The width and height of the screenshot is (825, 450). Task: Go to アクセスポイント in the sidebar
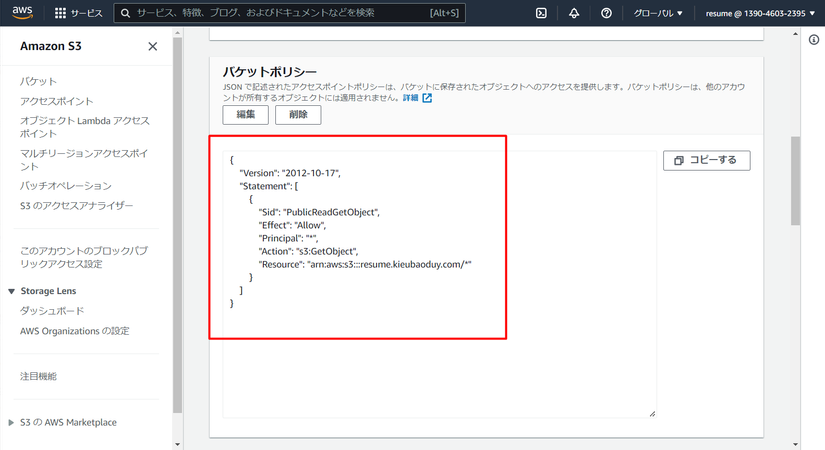[56, 101]
